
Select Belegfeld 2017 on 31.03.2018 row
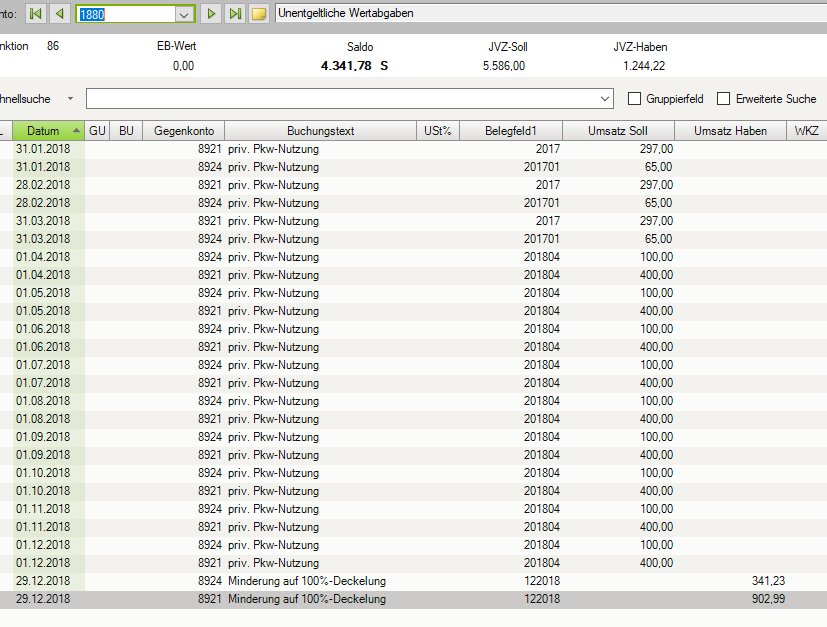pos(547,220)
